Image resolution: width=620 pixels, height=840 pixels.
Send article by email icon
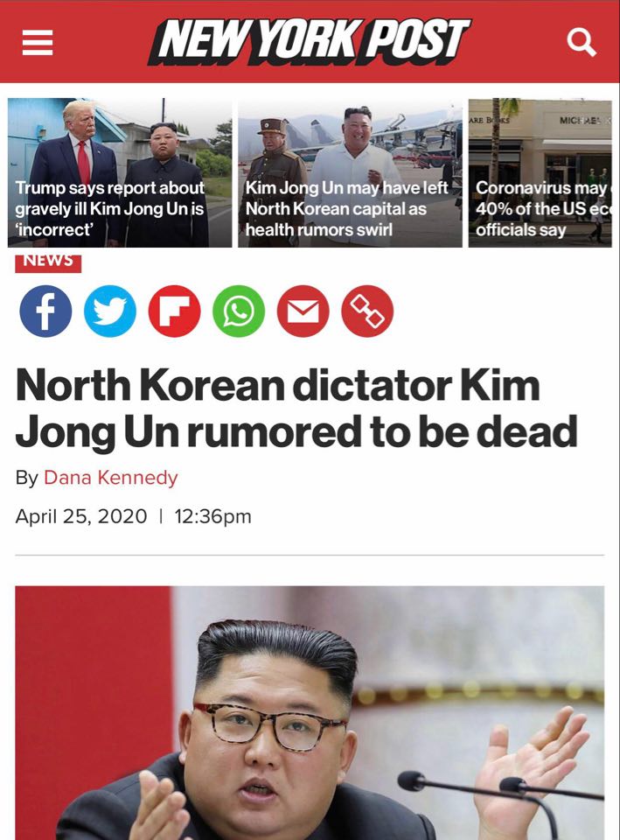[x=303, y=311]
